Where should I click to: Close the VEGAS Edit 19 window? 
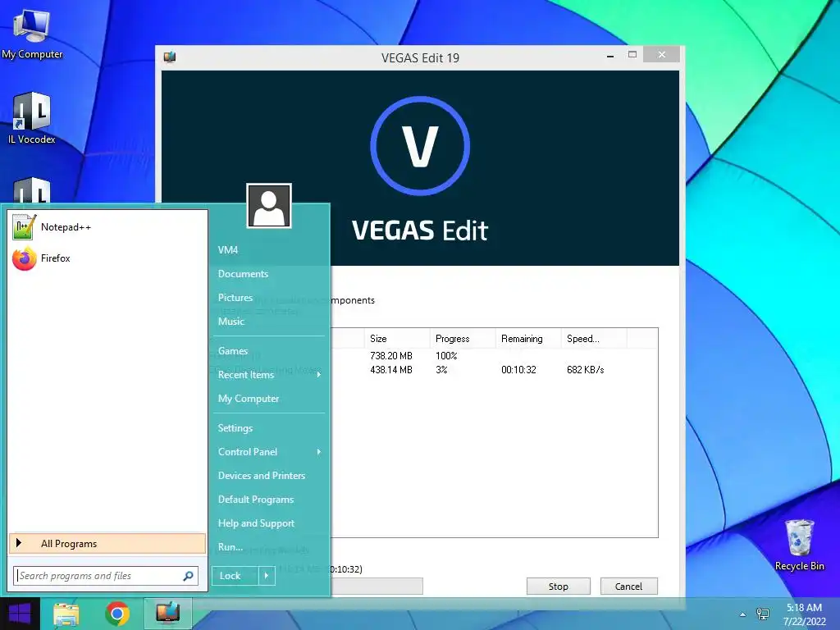[662, 55]
